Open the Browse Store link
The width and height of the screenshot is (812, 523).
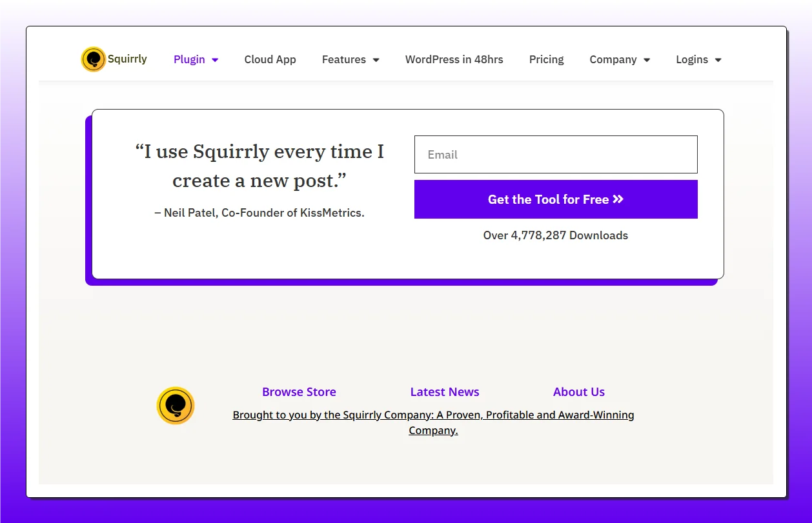coord(299,392)
